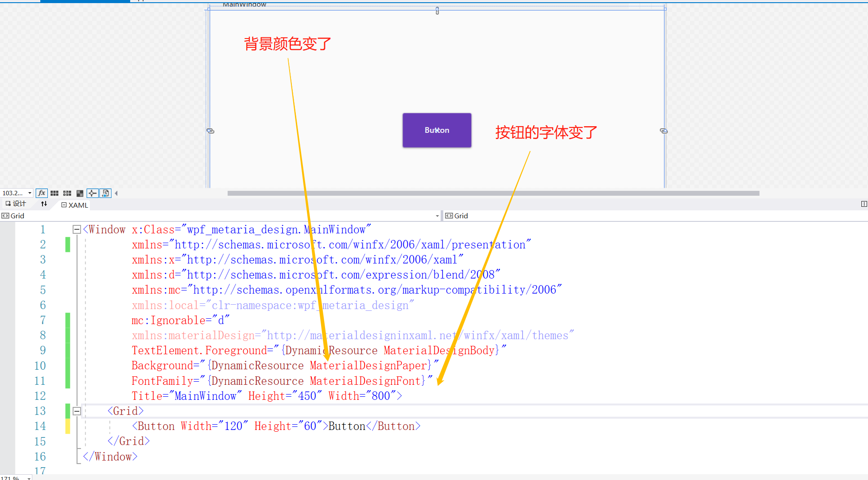Image resolution: width=868 pixels, height=480 pixels.
Task: Click the swap panes arrows icon
Action: pyautogui.click(x=44, y=204)
